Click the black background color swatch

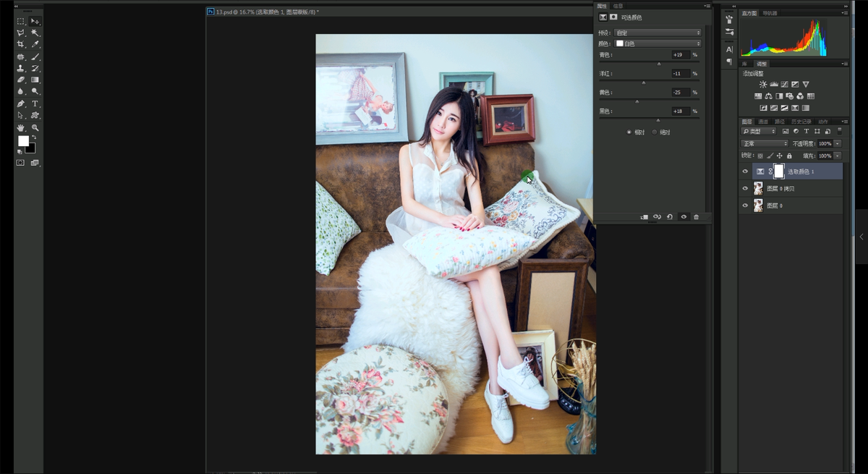pos(31,150)
